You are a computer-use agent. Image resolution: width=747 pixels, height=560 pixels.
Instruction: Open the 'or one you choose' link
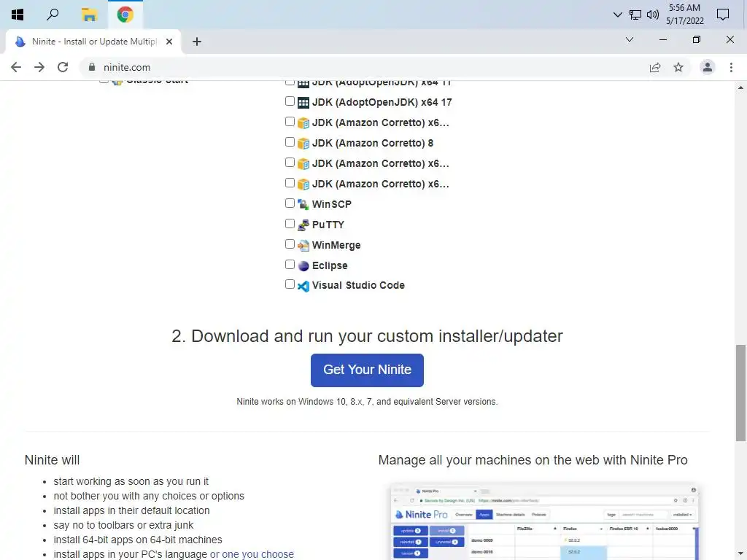point(252,554)
